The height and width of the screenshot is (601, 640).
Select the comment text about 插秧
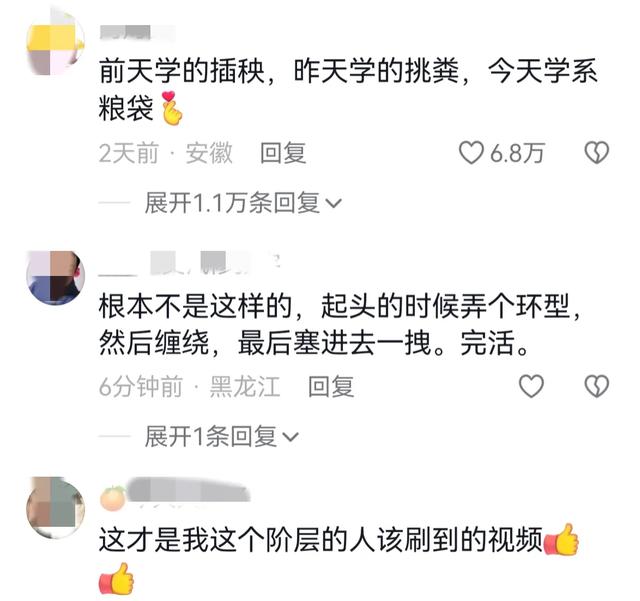coord(348,90)
